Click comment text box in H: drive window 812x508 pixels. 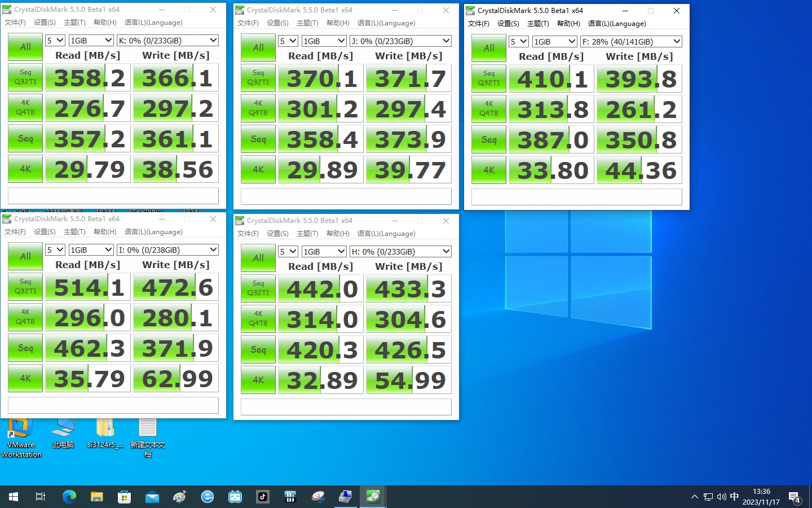point(346,407)
